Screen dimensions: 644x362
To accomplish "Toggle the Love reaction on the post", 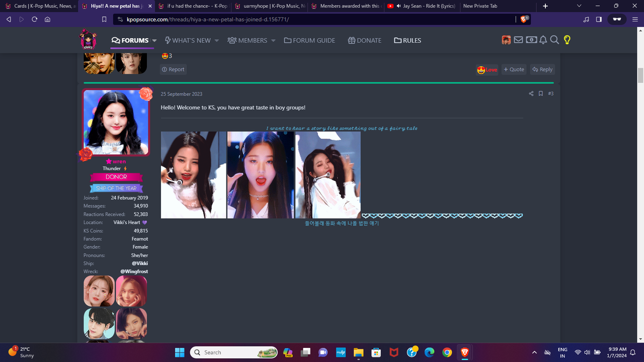I will tap(487, 69).
